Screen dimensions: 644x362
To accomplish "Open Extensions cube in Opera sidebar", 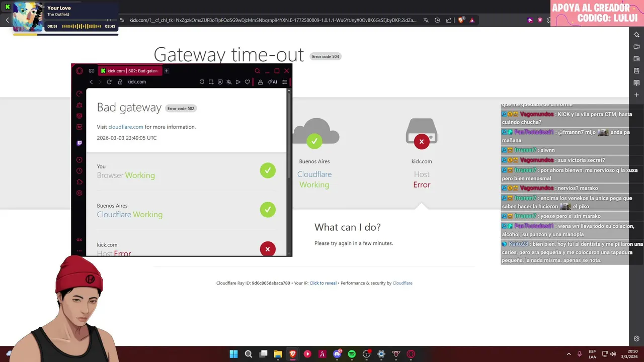I will [79, 182].
